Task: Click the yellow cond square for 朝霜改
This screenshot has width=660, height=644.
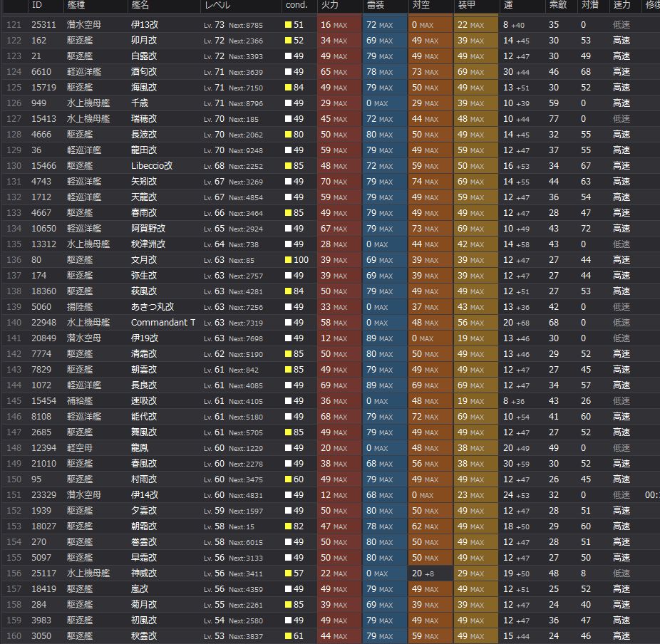Action: (x=289, y=526)
